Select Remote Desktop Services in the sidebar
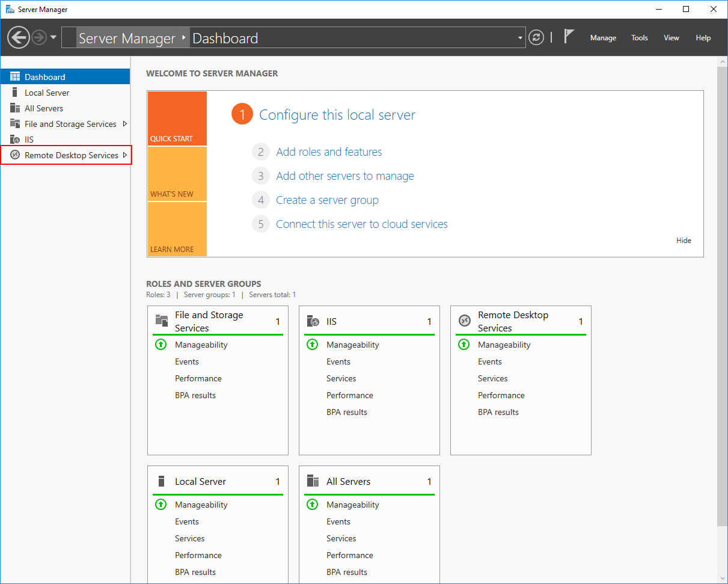 66,155
